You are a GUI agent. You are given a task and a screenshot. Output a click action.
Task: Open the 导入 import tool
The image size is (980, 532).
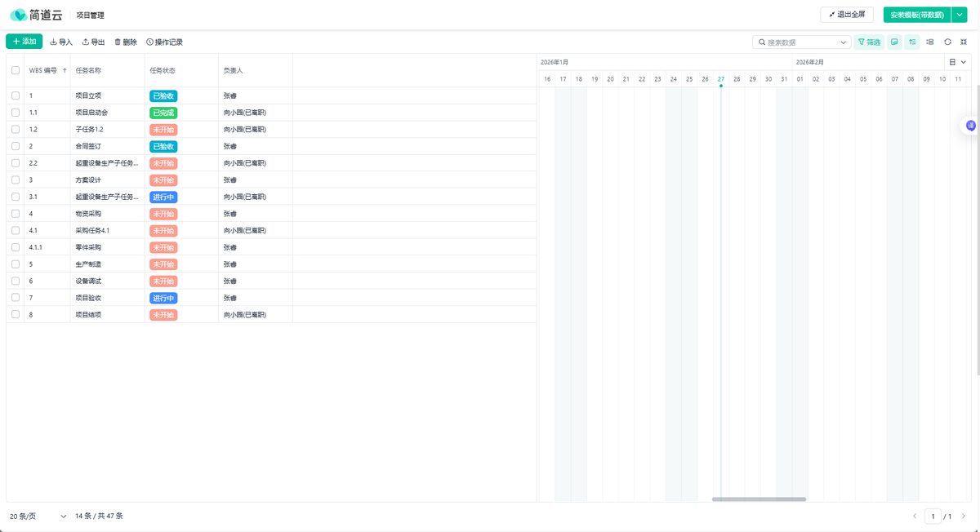coord(61,42)
